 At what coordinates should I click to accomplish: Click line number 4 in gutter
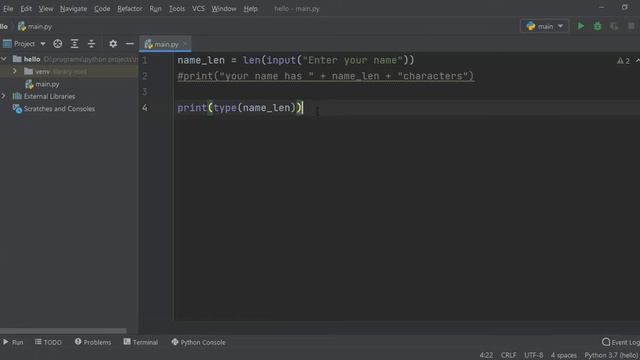[144, 107]
